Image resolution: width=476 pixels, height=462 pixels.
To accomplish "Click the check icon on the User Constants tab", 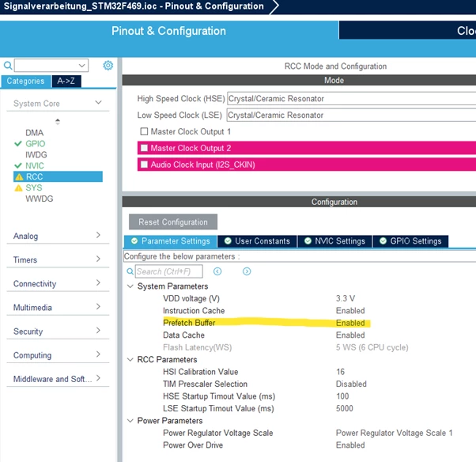I will point(228,240).
